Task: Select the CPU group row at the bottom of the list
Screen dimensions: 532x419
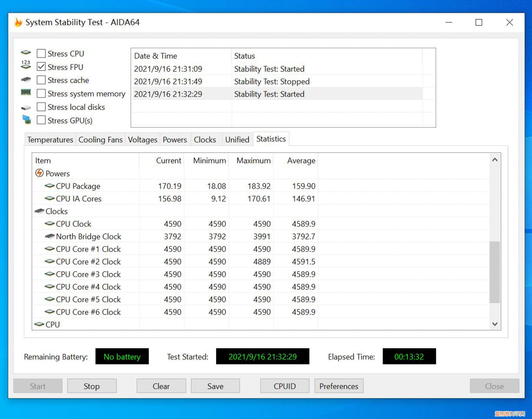Action: point(53,324)
